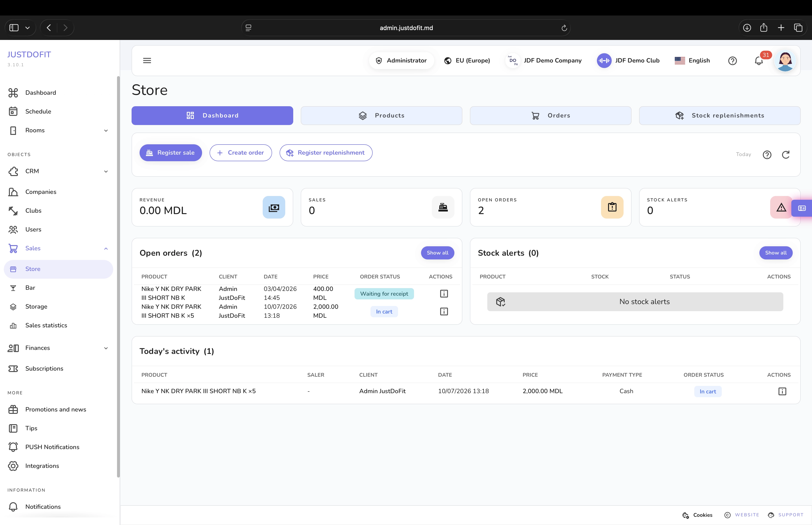Click the refresh icon next to Today
The height and width of the screenshot is (525, 812).
(786, 155)
